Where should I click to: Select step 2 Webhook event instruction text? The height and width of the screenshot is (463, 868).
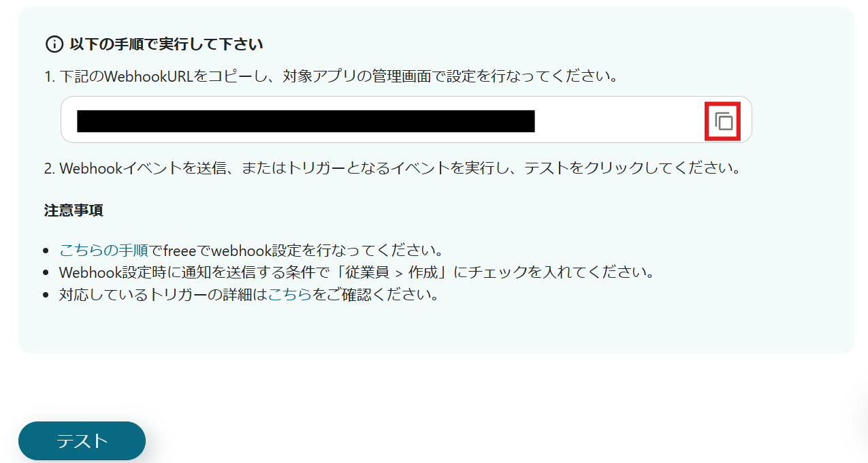pyautogui.click(x=392, y=167)
